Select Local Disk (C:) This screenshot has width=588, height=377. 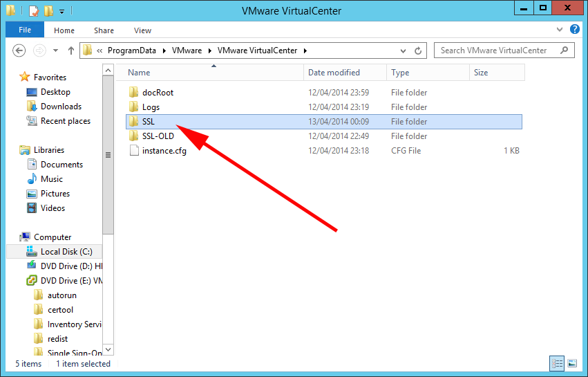point(66,252)
